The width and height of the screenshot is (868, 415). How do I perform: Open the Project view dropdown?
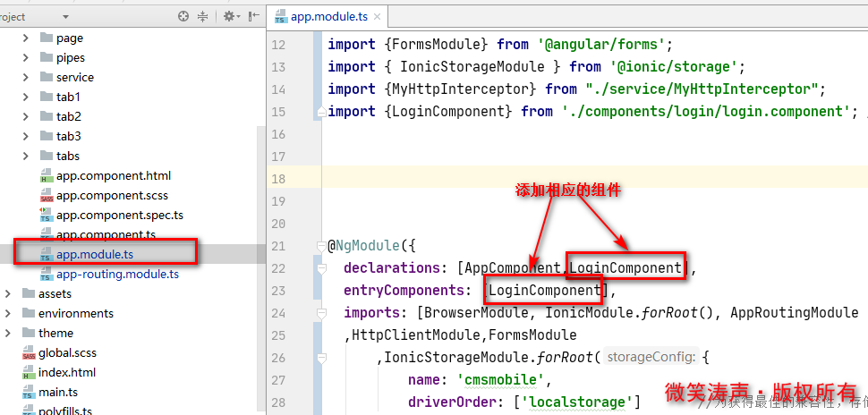66,17
